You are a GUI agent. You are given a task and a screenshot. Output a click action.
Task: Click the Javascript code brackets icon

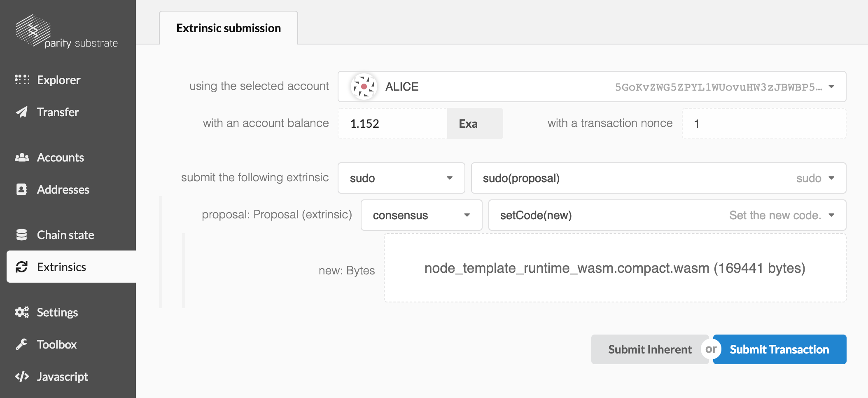tap(22, 377)
